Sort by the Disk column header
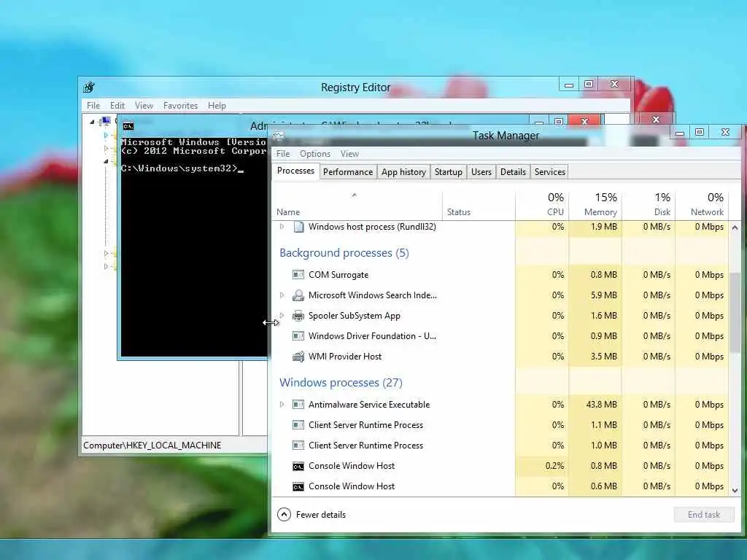Image resolution: width=747 pixels, height=560 pixels. (649, 205)
